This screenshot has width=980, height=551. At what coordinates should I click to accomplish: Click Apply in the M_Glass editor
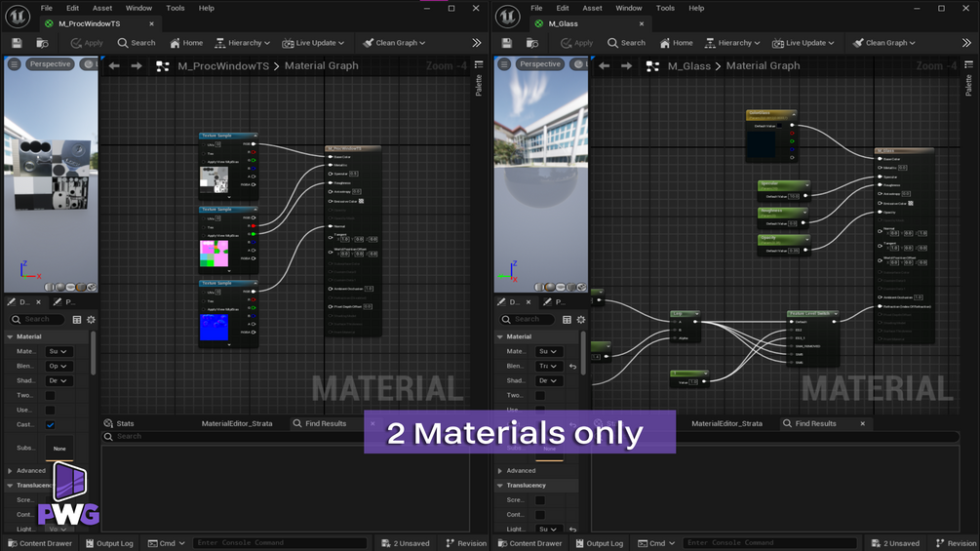[x=576, y=43]
